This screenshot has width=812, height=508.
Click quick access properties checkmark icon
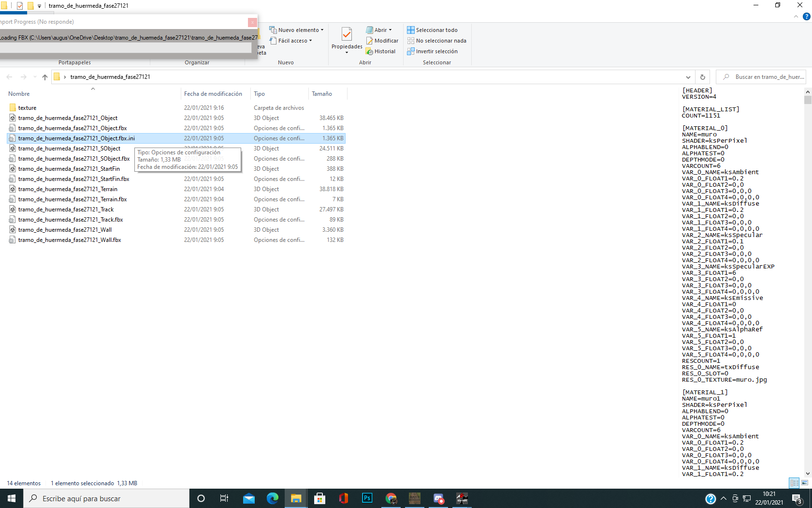(20, 6)
